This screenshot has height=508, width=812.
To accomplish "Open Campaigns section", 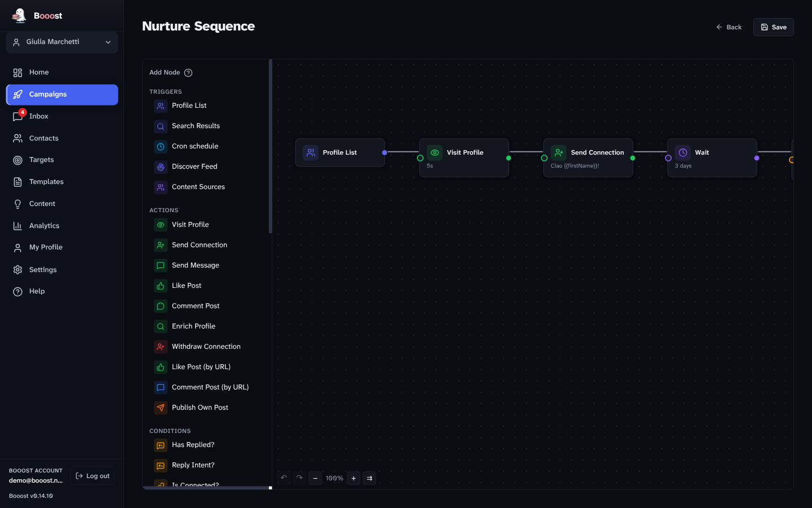I will click(x=62, y=94).
